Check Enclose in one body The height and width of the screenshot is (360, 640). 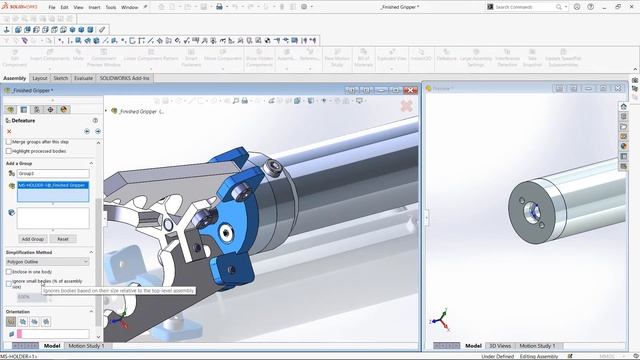pos(9,271)
